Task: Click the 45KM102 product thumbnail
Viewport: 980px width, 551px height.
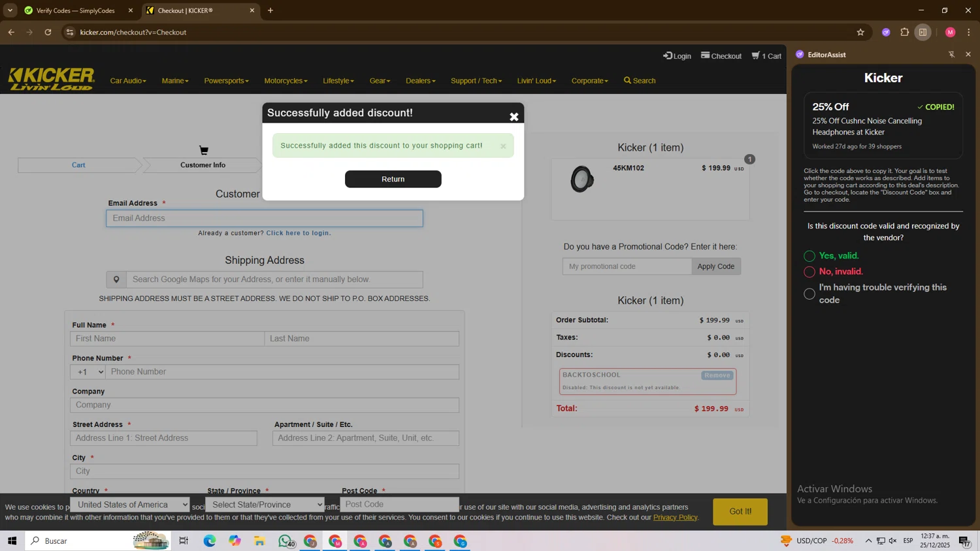Action: [581, 180]
